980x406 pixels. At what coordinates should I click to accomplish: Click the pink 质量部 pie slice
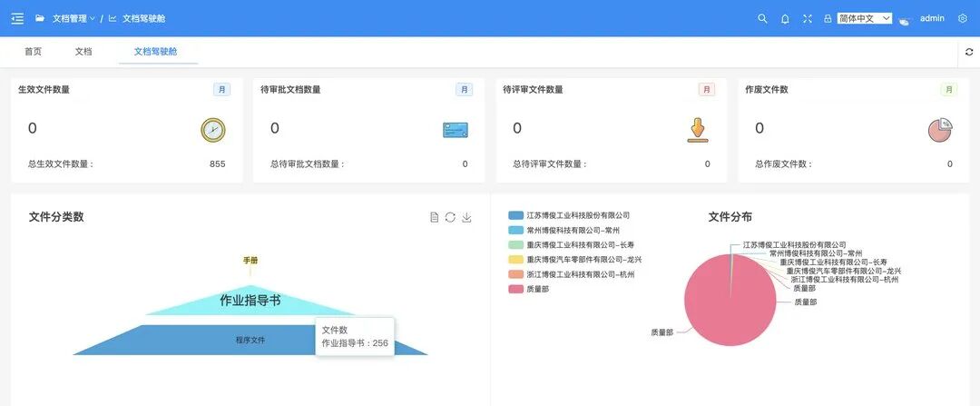click(731, 301)
